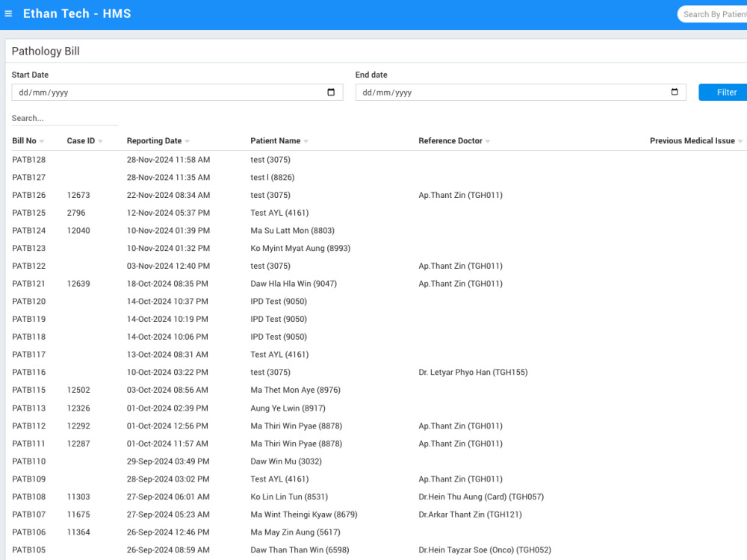The image size is (747, 560).
Task: Click doctor Dr.Hein Thu Aung (Card) (TGH057)
Action: [481, 497]
